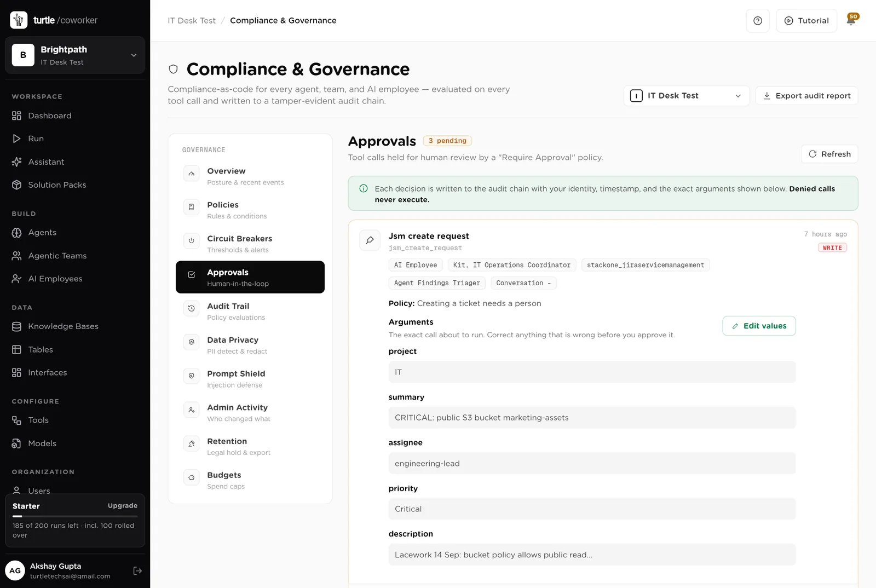Screen dimensions: 876x588
Task: Click the Conversation tag
Action: (x=523, y=283)
